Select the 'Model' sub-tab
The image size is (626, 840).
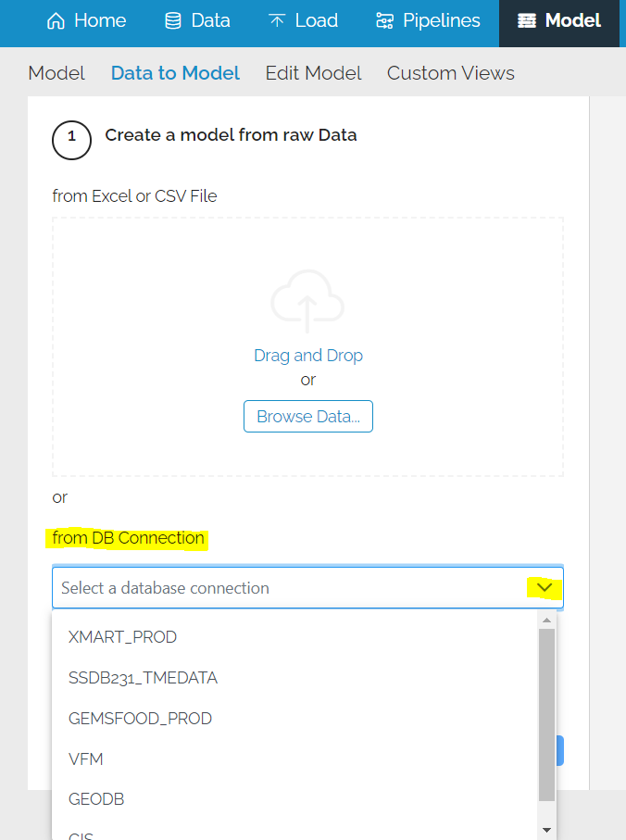[56, 73]
